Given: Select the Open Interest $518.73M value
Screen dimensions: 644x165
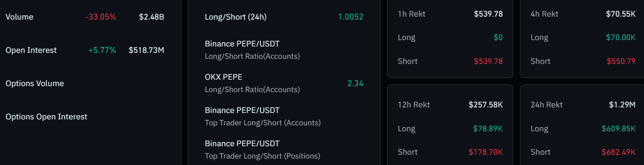Looking at the screenshot, I should (x=146, y=50).
